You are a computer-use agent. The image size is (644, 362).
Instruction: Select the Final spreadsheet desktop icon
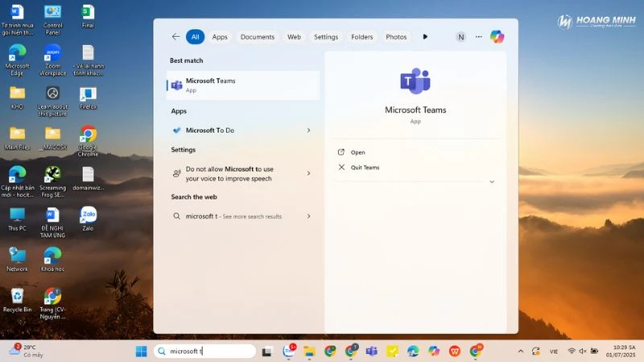(88, 16)
